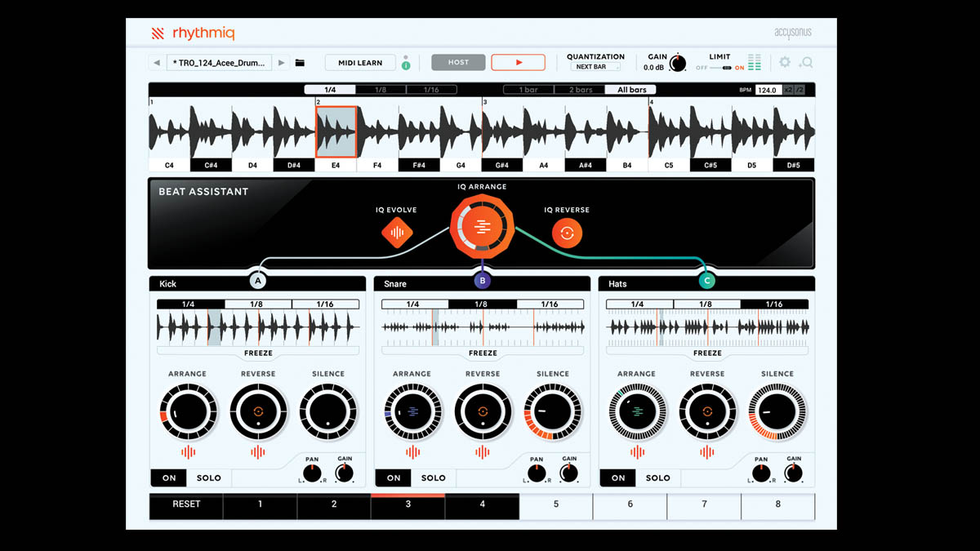The height and width of the screenshot is (551, 980).
Task: Click the Kick Arrange evolve waveform icon
Action: pyautogui.click(x=188, y=451)
